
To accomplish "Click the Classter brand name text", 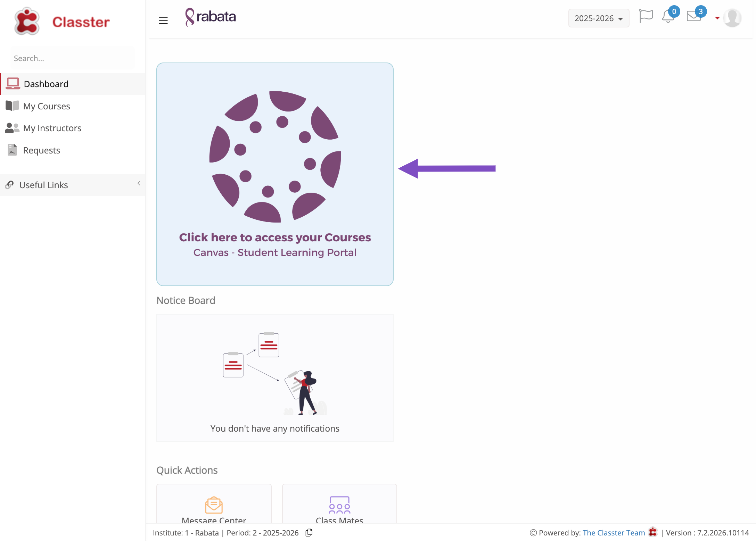I will coord(81,22).
